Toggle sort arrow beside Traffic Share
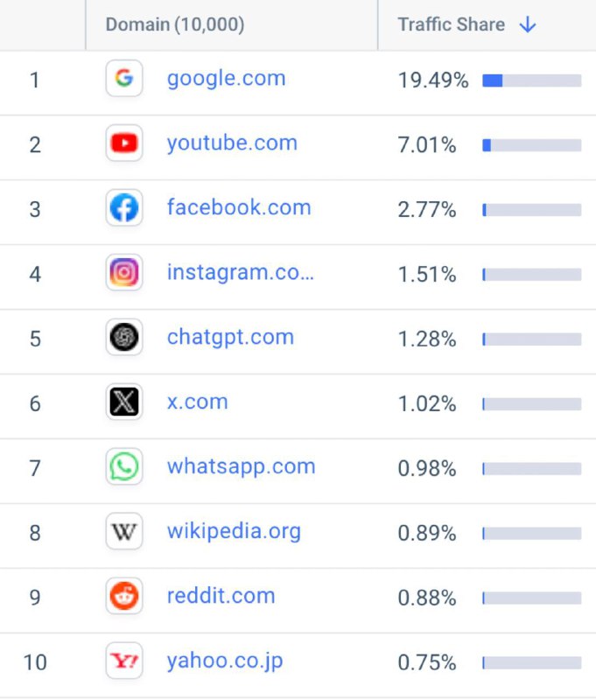 tap(528, 24)
